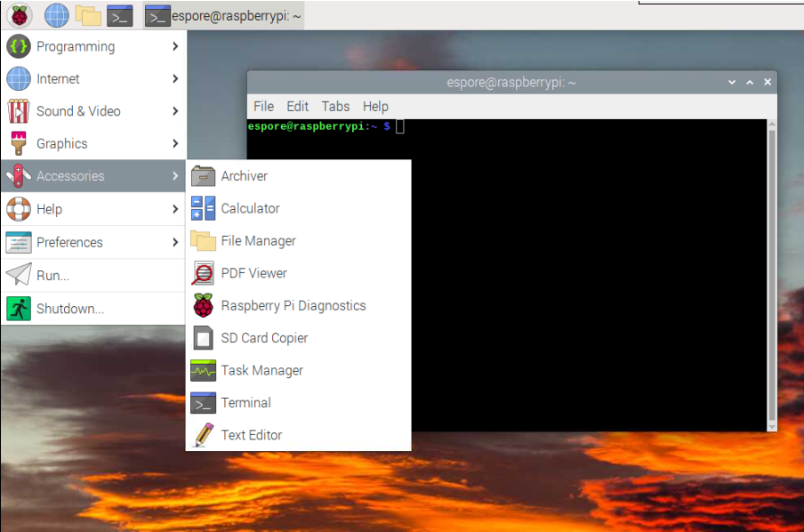The height and width of the screenshot is (532, 804).
Task: Expand the Accessories submenu arrow
Action: 175,176
